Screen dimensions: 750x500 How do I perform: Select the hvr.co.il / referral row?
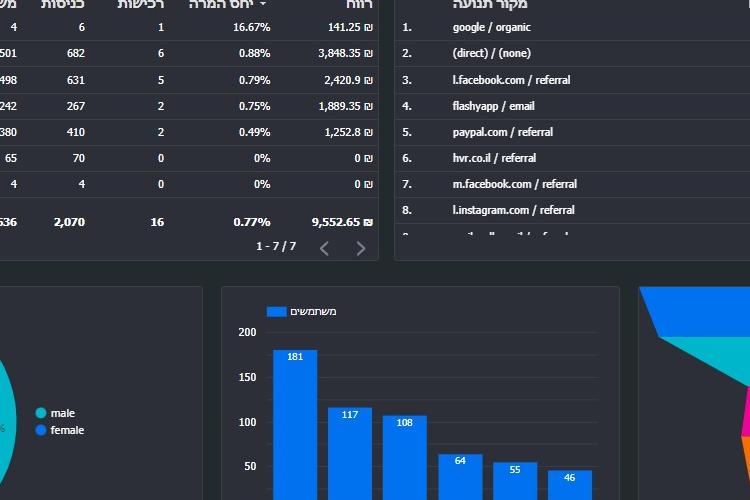pos(572,158)
